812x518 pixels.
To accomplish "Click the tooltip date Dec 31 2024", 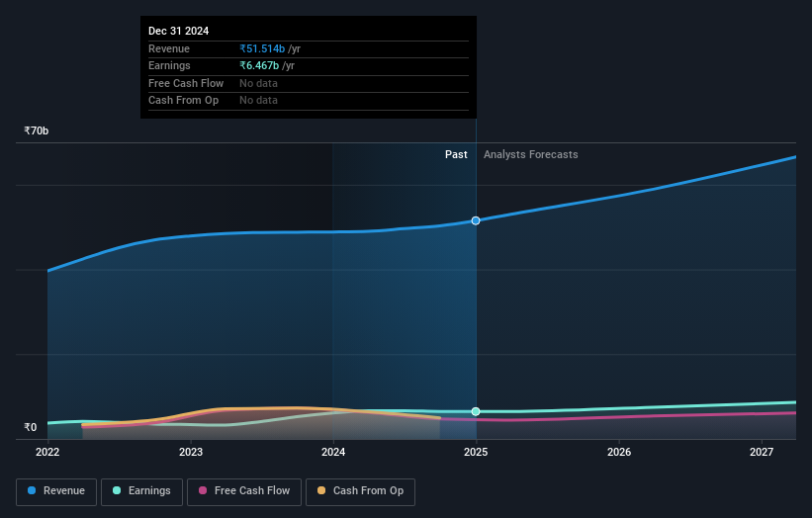I will pos(179,31).
